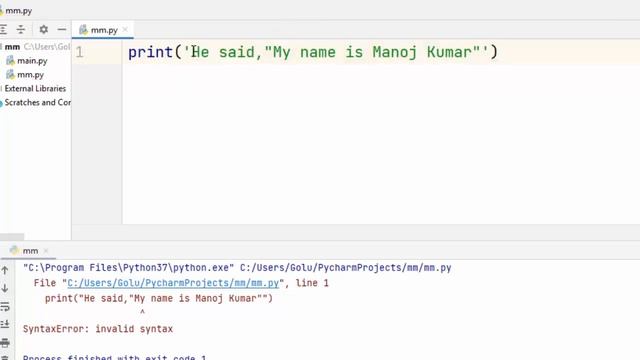Click the print line in the traceback
Screen dimensions: 640x360
point(159,298)
